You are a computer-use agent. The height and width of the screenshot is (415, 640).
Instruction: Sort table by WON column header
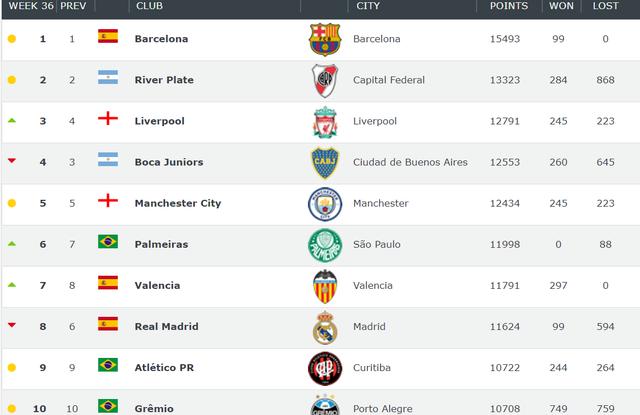pos(561,6)
